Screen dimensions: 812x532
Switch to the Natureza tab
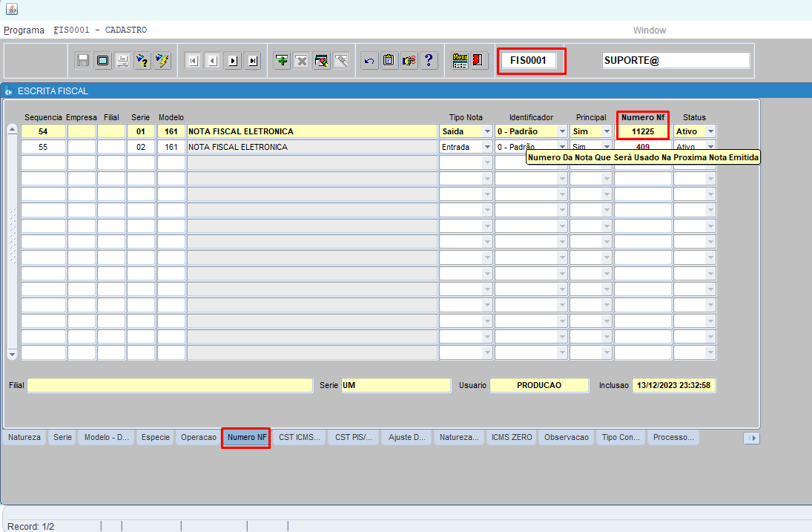(x=25, y=438)
